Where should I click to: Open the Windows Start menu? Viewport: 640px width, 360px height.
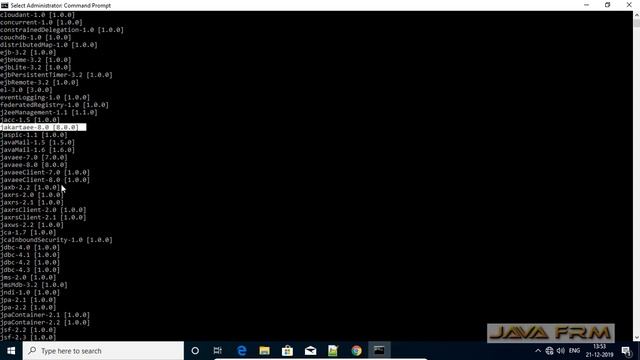coord(11,351)
